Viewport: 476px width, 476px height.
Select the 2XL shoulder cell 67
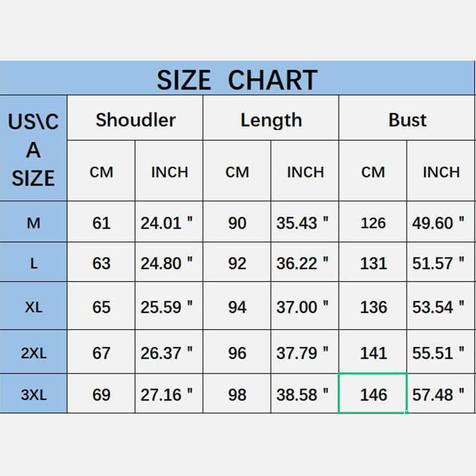(x=101, y=352)
